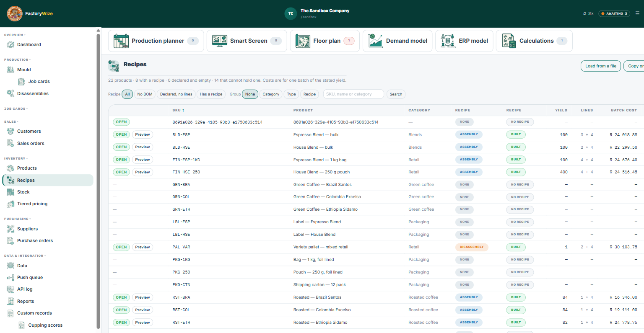
Task: Open the Production planner card icon
Action: coord(121,41)
